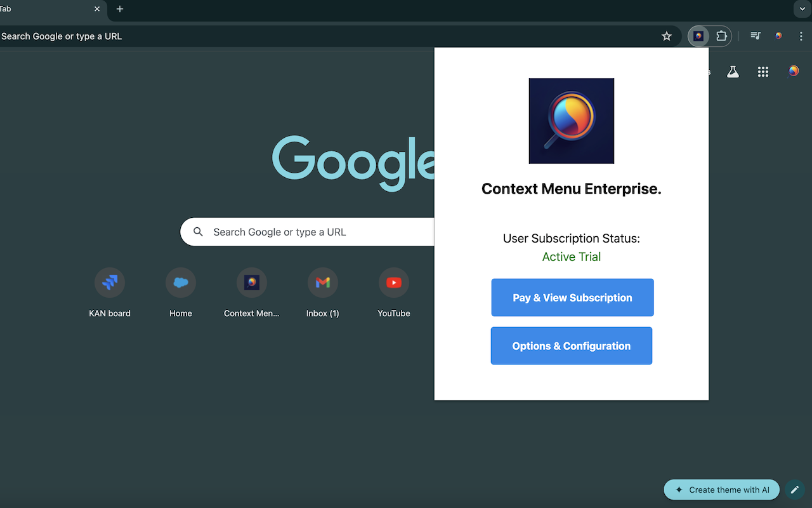
Task: Open Options & Configuration
Action: point(571,345)
